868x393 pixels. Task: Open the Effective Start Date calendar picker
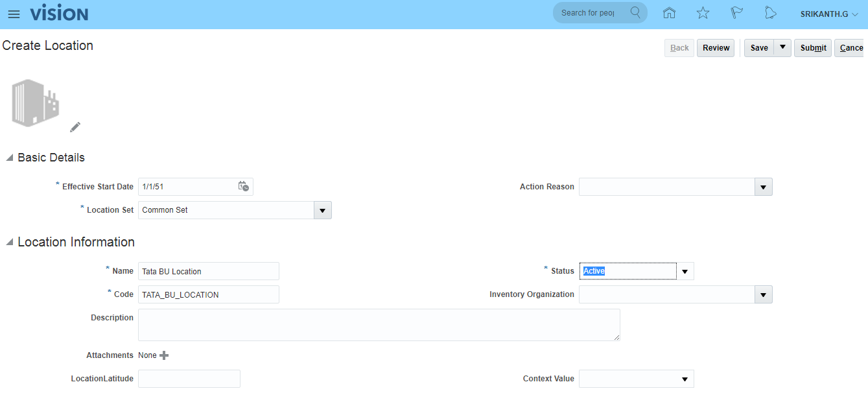[243, 186]
